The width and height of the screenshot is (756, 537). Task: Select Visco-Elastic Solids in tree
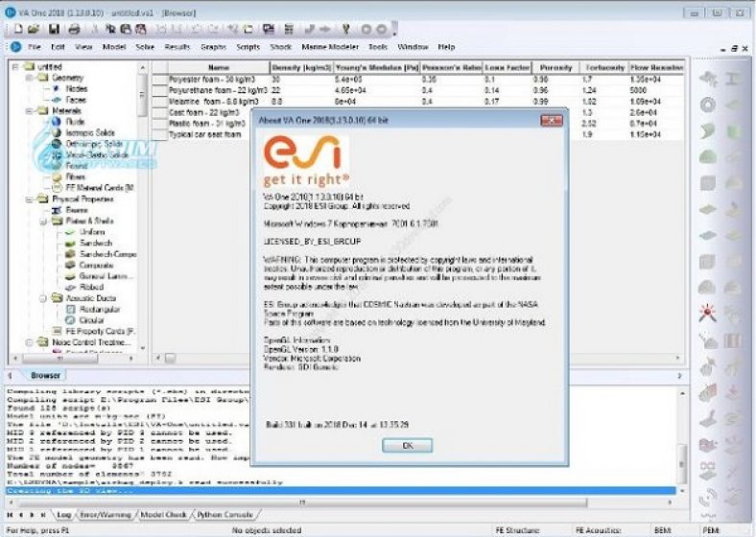tap(97, 154)
